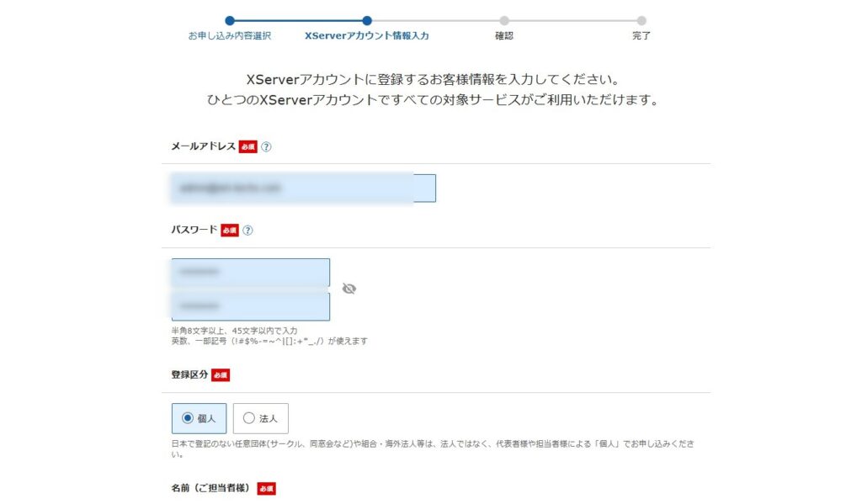Choose the 法人 registration type
Viewport: 862px width, 504px height.
click(249, 418)
